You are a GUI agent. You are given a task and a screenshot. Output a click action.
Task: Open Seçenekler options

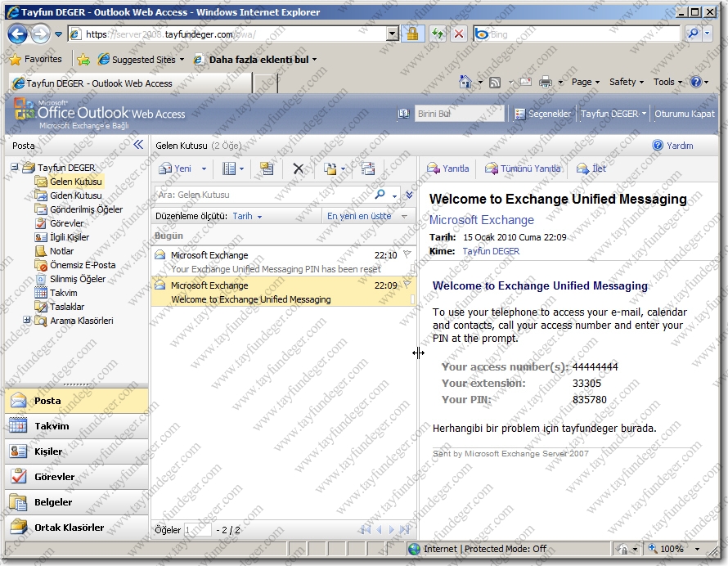[x=543, y=114]
